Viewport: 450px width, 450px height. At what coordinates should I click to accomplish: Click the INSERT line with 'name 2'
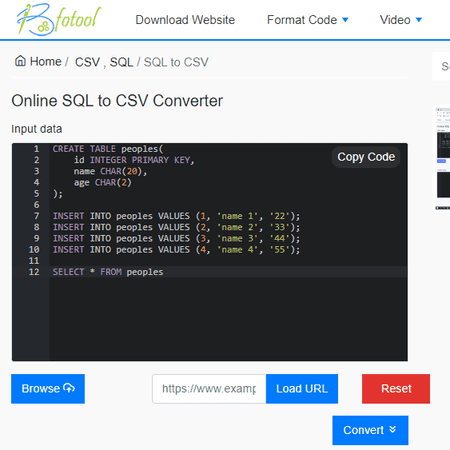(x=176, y=227)
